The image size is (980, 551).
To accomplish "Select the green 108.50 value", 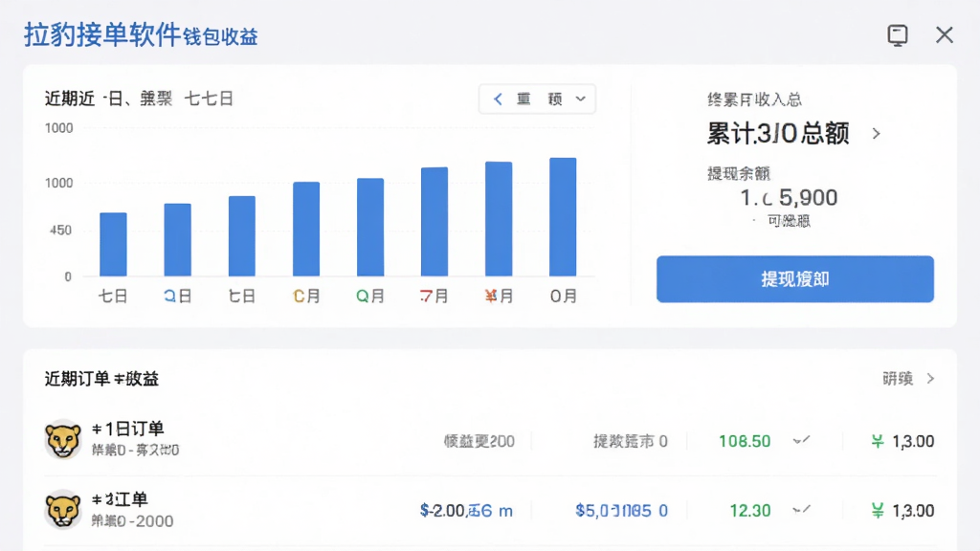I will (x=745, y=442).
